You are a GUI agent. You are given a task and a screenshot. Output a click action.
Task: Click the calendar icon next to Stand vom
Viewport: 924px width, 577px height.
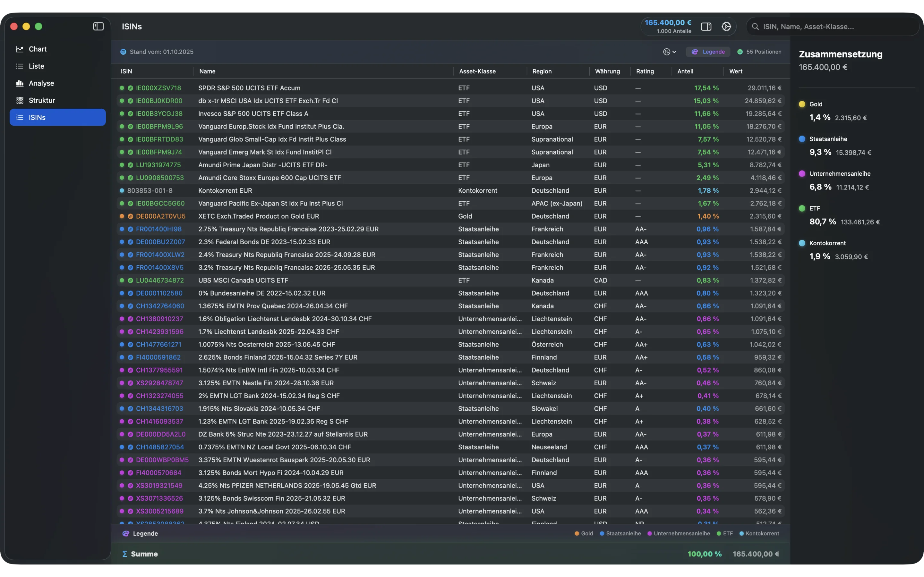(x=123, y=52)
